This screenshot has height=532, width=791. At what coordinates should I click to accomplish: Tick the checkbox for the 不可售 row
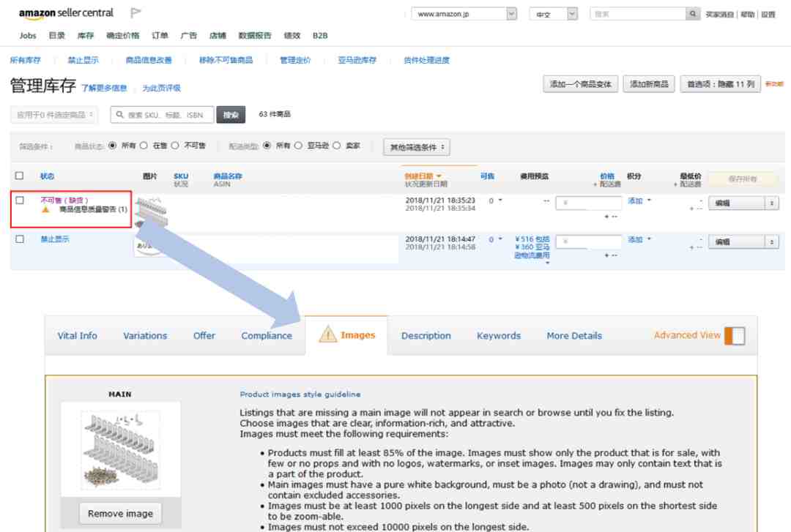tap(20, 200)
